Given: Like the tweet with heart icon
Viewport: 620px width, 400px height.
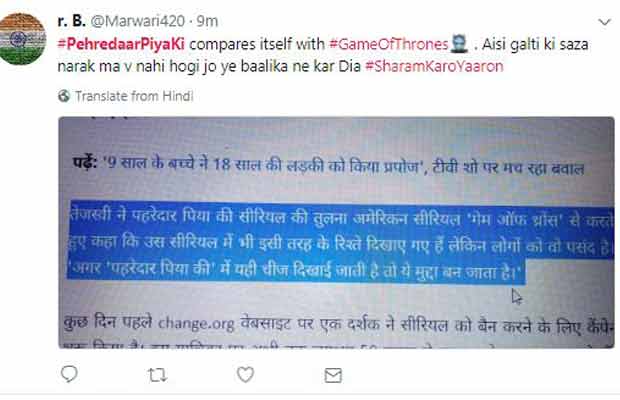Looking at the screenshot, I should (x=245, y=374).
